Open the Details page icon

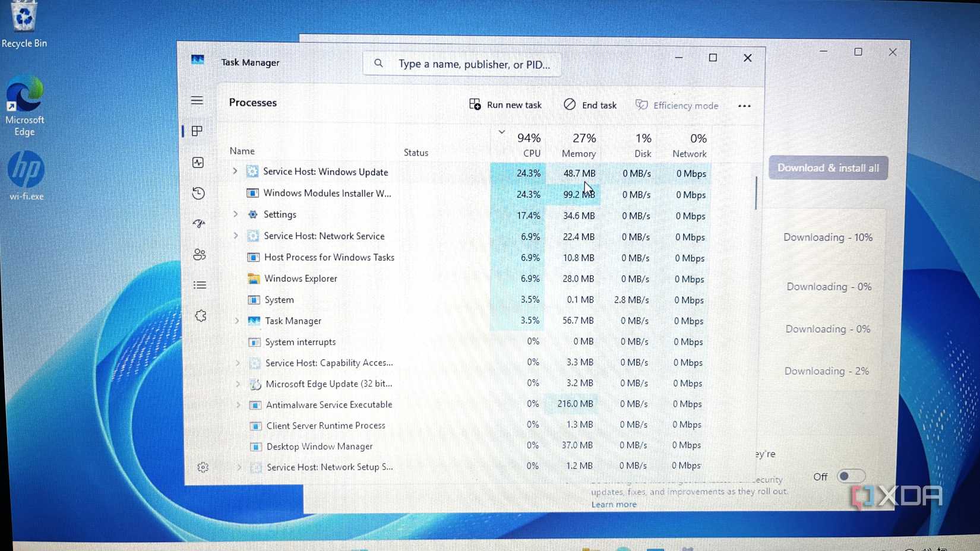[x=200, y=286]
